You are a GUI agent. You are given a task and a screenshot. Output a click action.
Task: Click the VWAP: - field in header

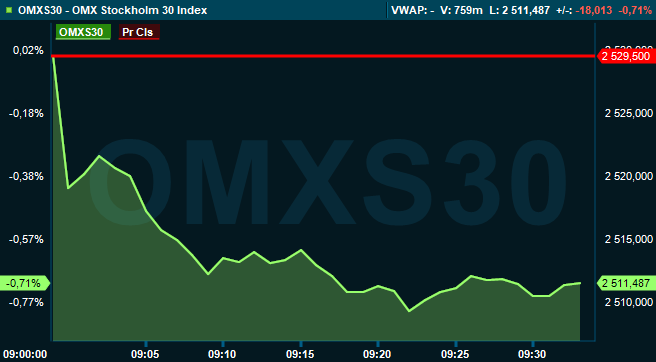[413, 10]
